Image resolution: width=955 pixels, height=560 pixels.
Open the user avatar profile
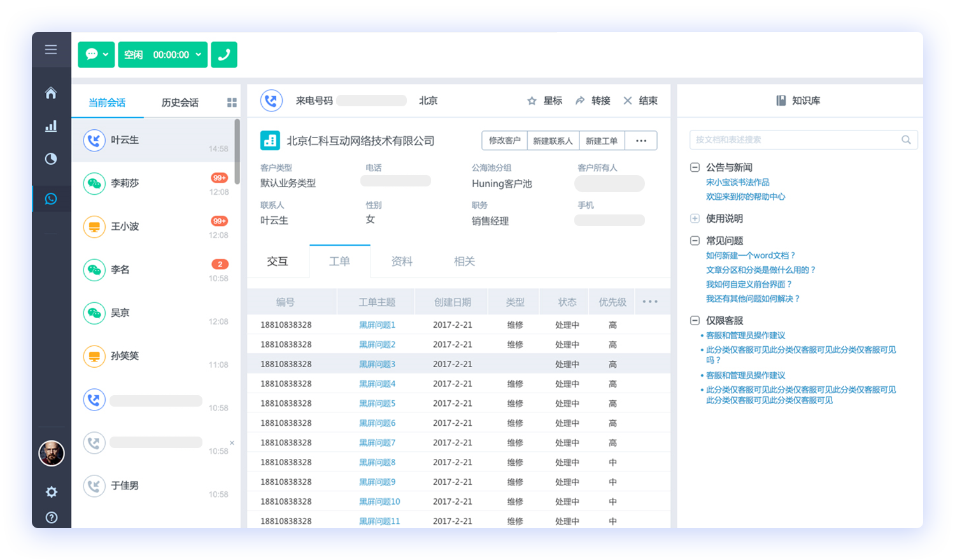(52, 453)
